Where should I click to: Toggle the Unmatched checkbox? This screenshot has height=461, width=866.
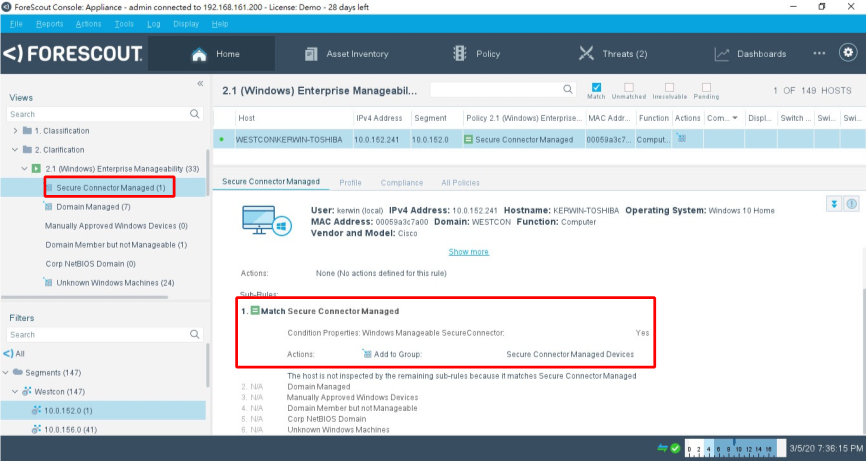(629, 87)
